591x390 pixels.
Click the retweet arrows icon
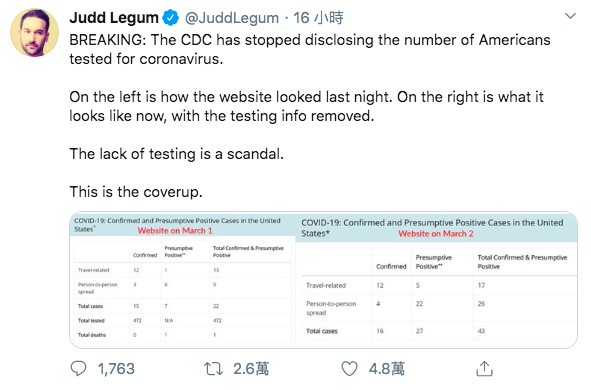(213, 369)
